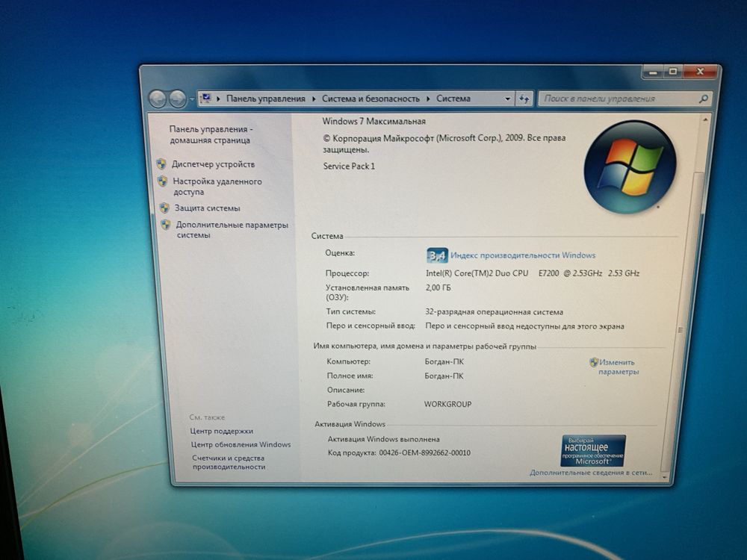Click the shield icon next to Изменить параметры
The image size is (747, 560).
point(594,362)
